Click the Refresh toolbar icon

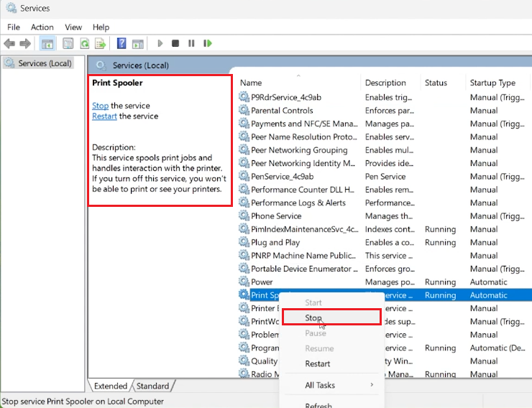click(85, 44)
